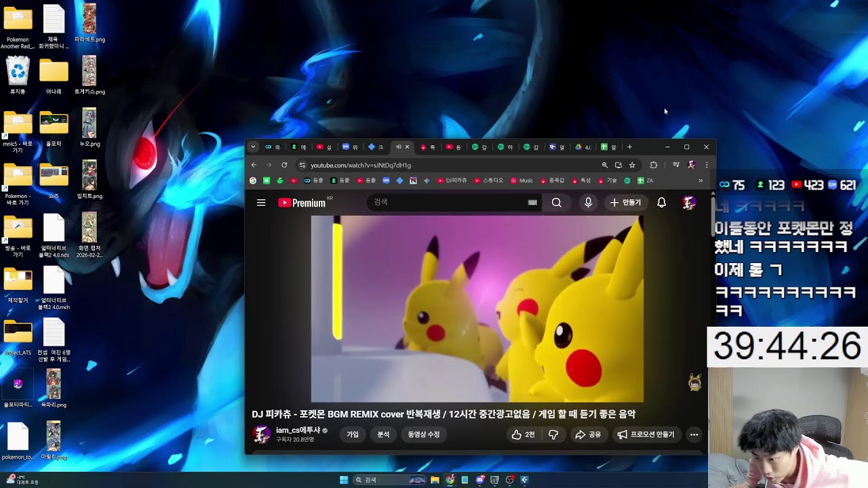Open the 종족값 bookmark

553,180
